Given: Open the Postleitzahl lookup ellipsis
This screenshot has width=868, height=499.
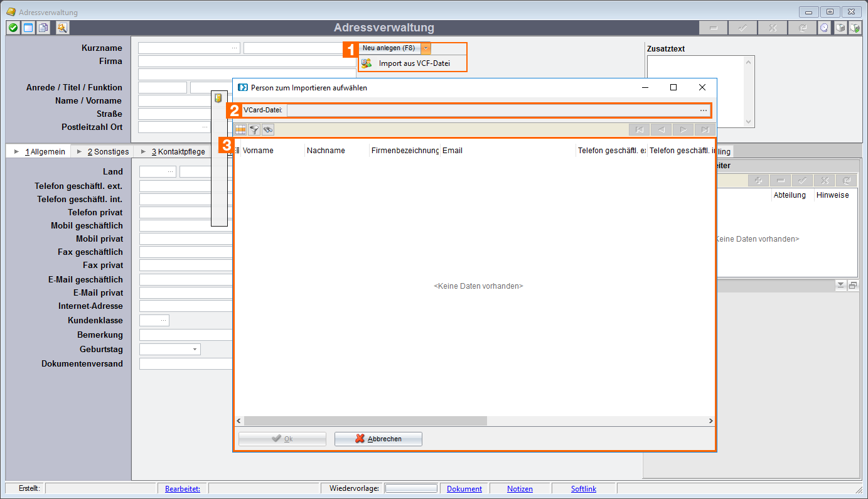Looking at the screenshot, I should (x=205, y=127).
